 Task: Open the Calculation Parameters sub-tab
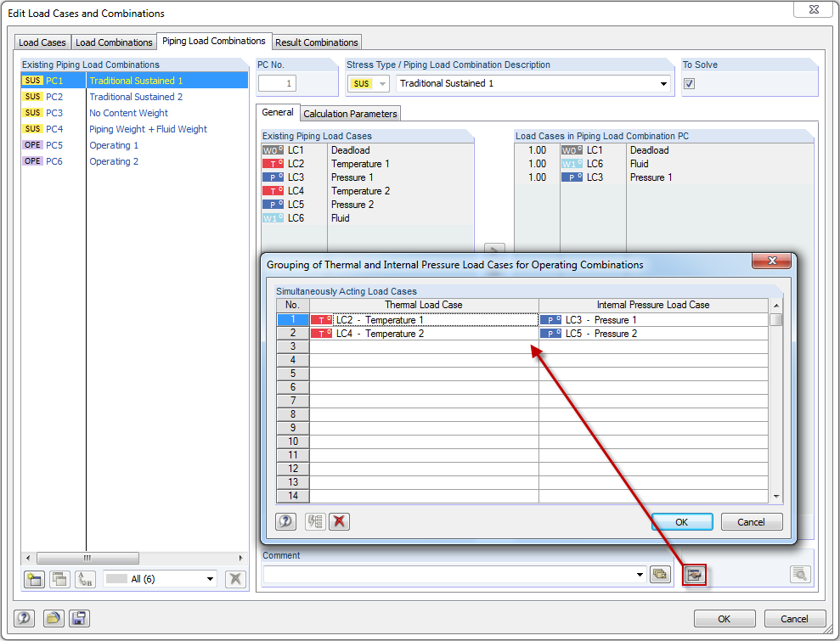tap(351, 114)
